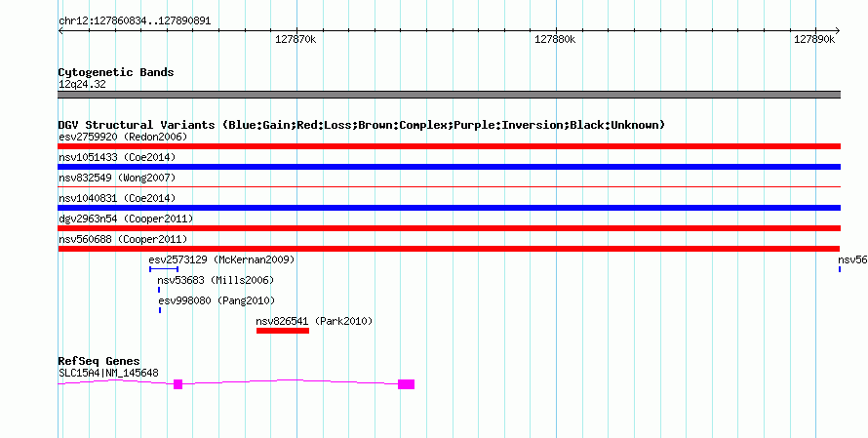Open variant dgv2963n54 (Cooper2011) label
Image resolution: width=868 pixels, height=438 pixels.
click(x=126, y=219)
